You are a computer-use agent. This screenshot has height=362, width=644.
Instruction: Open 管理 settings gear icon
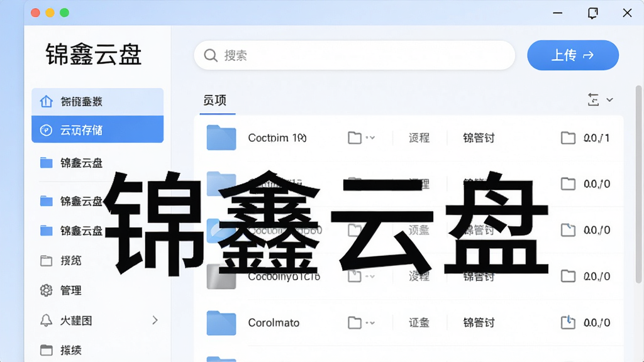(47, 290)
